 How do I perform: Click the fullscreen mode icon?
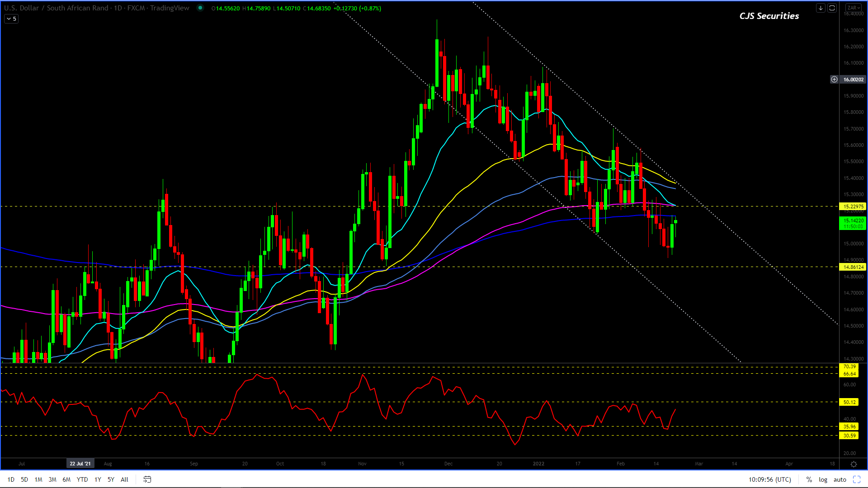coord(856,479)
